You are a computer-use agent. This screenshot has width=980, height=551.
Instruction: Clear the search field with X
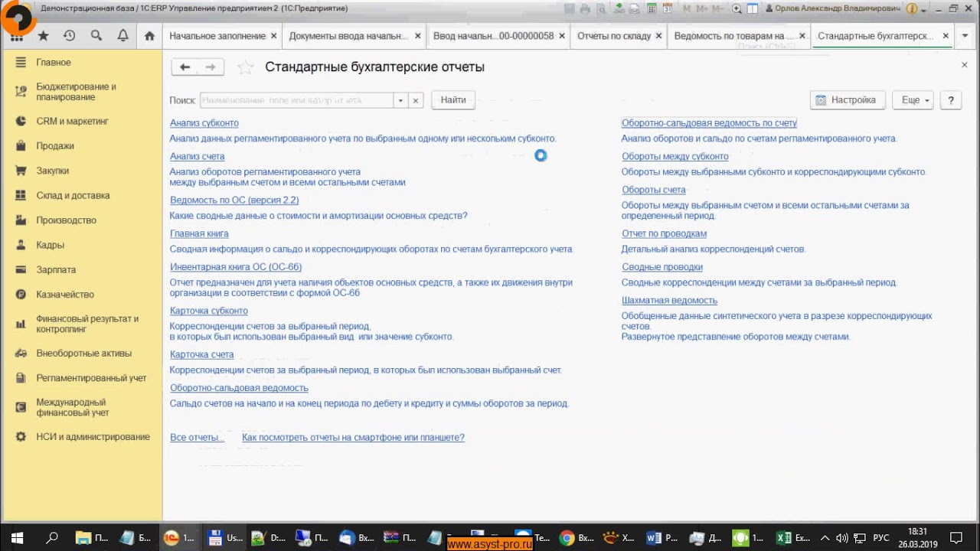416,100
